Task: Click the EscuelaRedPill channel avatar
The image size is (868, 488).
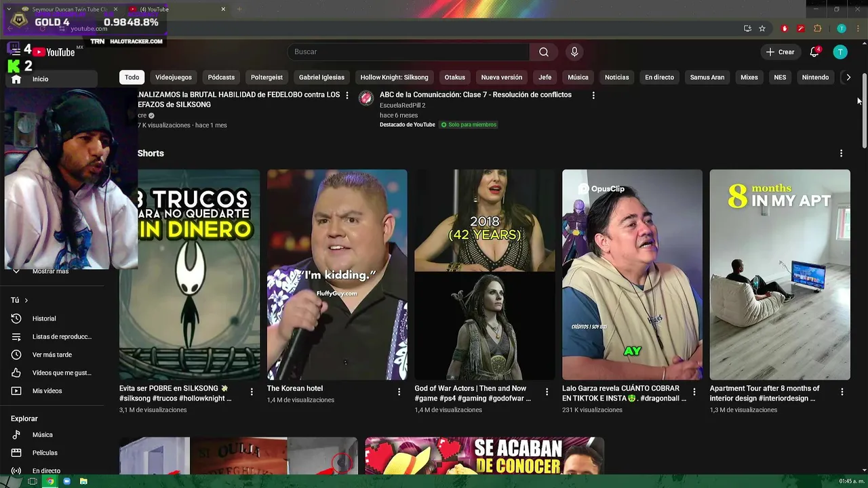Action: click(x=366, y=98)
